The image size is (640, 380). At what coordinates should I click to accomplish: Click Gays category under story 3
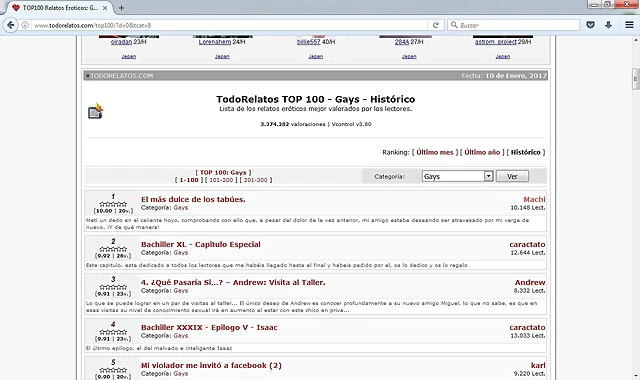(x=180, y=291)
